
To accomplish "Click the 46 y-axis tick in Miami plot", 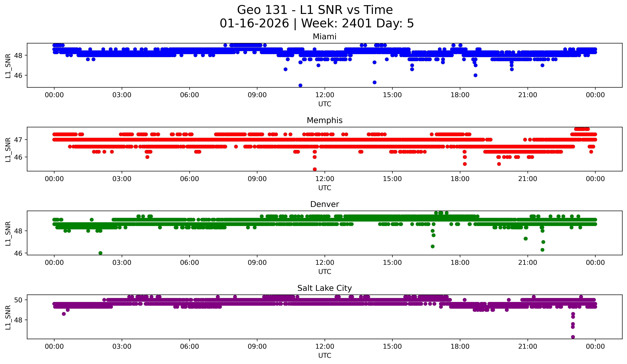I will [18, 75].
